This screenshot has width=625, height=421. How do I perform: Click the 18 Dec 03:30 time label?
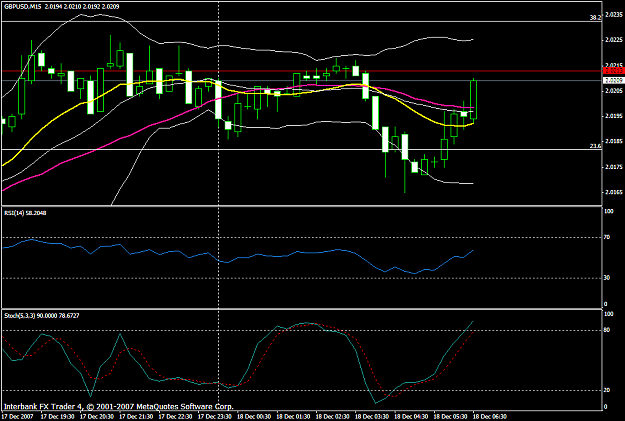click(372, 417)
